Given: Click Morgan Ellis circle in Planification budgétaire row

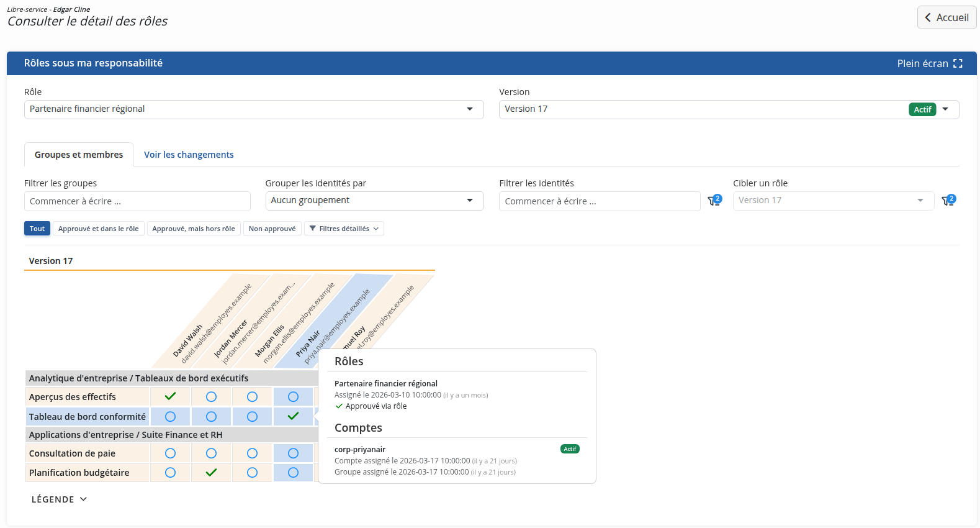Looking at the screenshot, I should (x=252, y=473).
